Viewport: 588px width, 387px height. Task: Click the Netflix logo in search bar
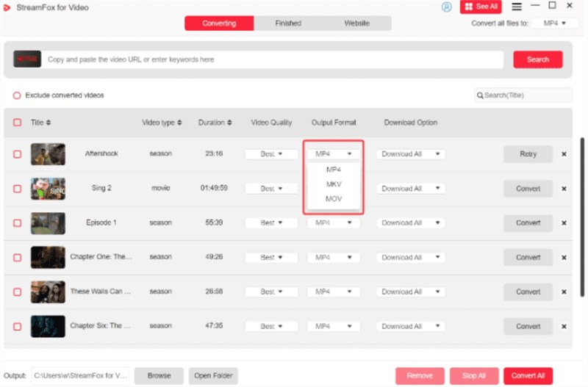click(x=28, y=59)
